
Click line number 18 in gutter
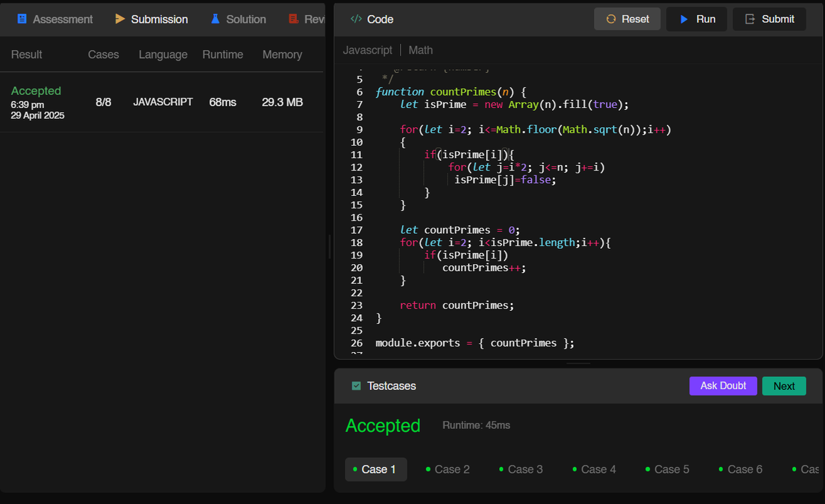point(356,242)
